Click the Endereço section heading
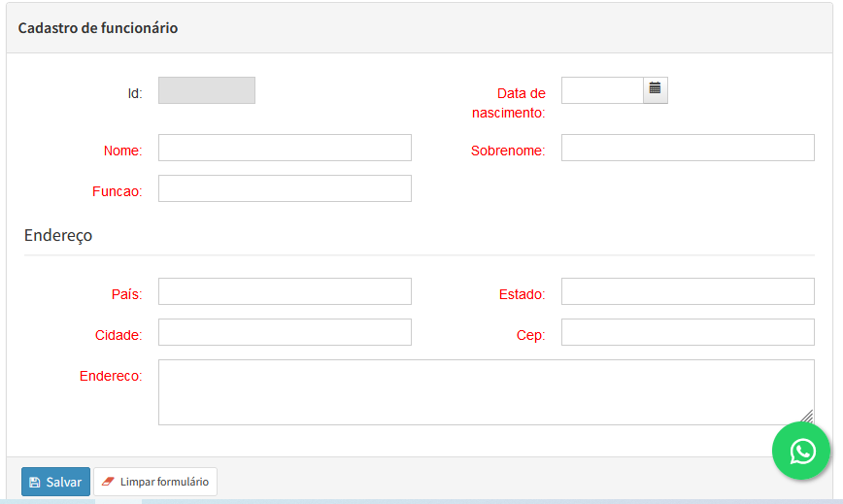This screenshot has width=843, height=504. click(x=58, y=235)
